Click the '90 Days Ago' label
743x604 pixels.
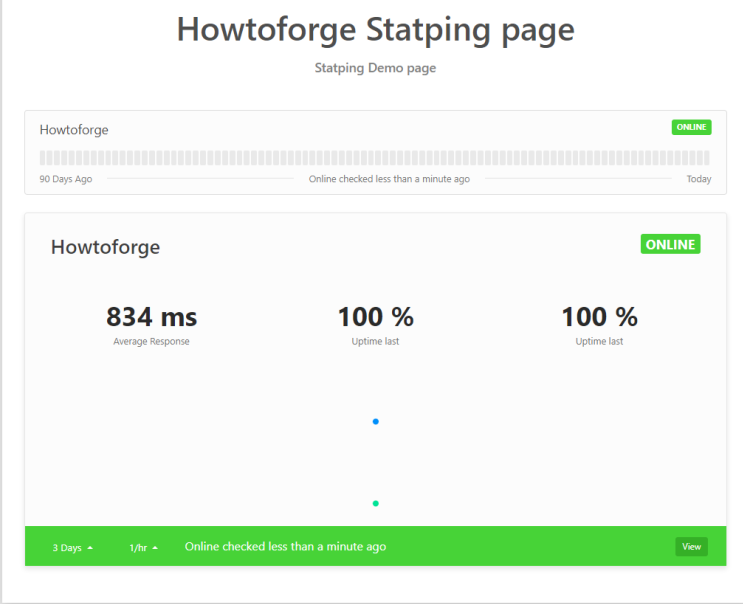(66, 179)
